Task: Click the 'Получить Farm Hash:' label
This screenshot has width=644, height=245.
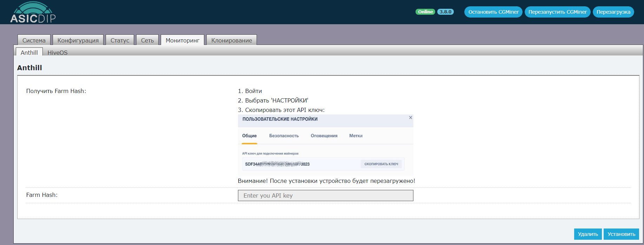Action: coord(56,91)
